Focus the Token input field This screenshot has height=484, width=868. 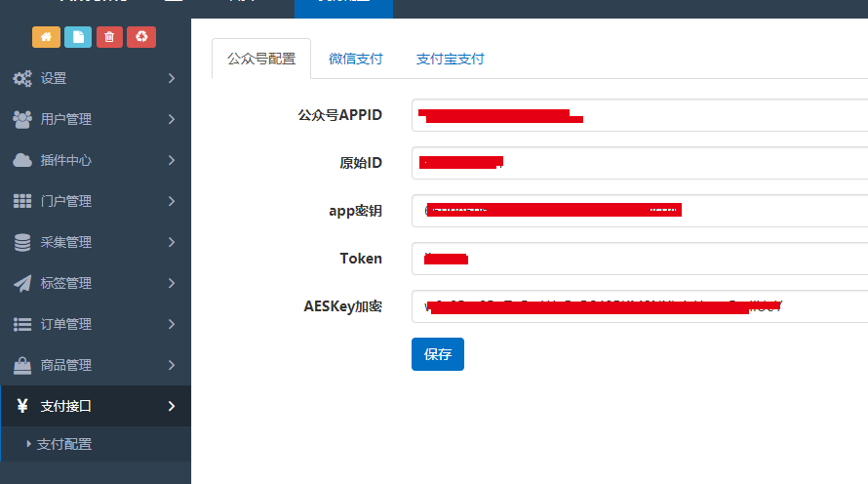pos(640,259)
